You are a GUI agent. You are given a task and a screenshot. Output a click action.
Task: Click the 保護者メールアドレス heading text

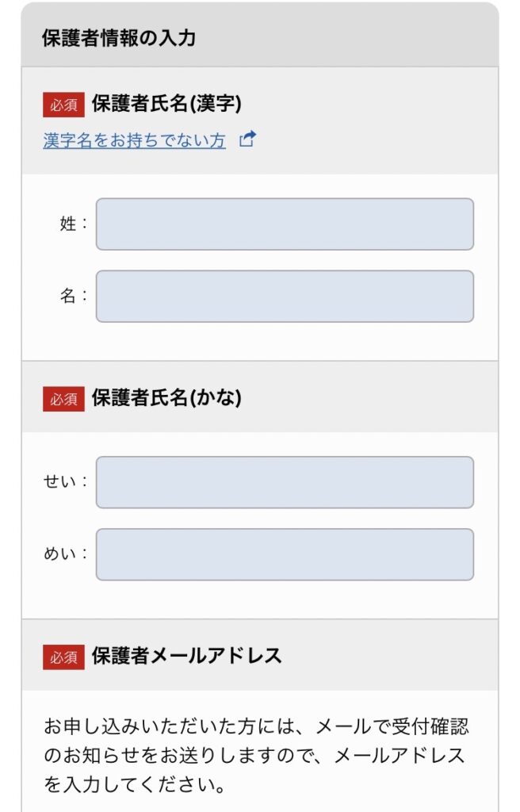186,656
